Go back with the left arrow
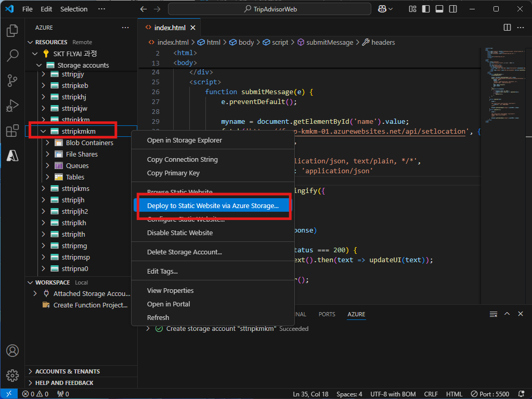 point(144,9)
